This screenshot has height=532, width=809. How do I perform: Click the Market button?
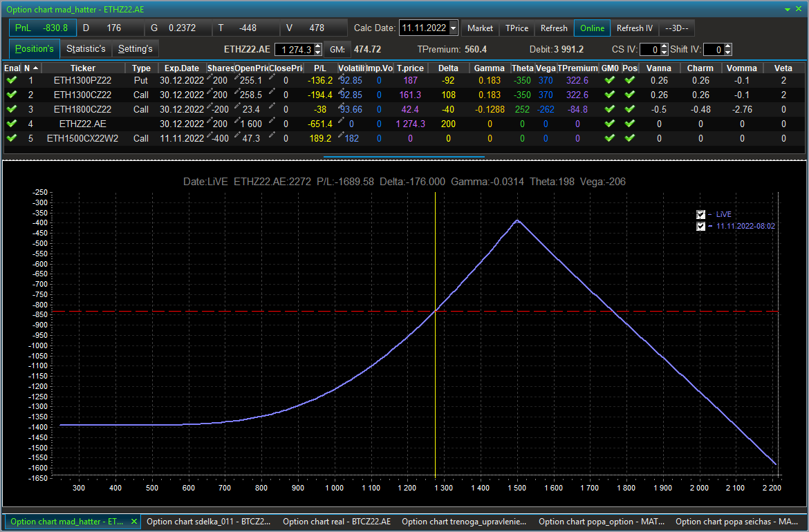point(480,28)
